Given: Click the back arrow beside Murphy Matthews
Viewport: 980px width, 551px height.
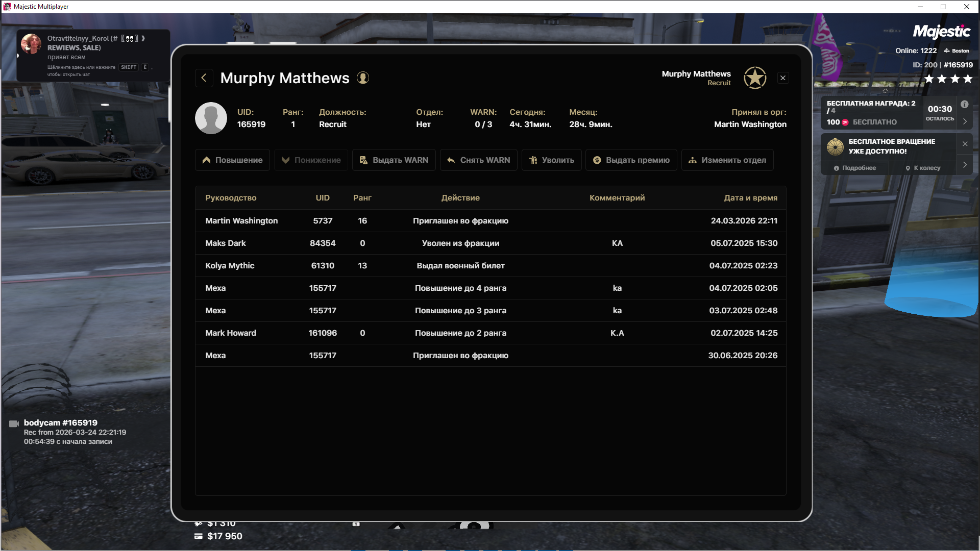Looking at the screenshot, I should point(204,78).
